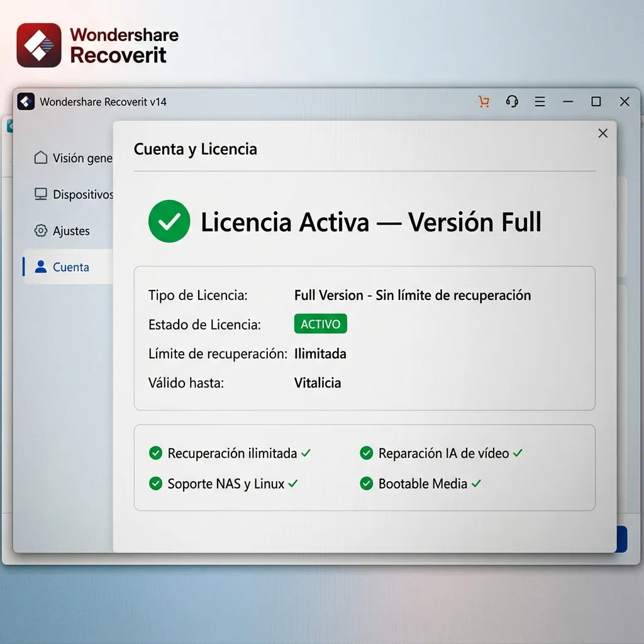644x644 pixels.
Task: Click the Recoverit icon in title bar
Action: coord(26,101)
